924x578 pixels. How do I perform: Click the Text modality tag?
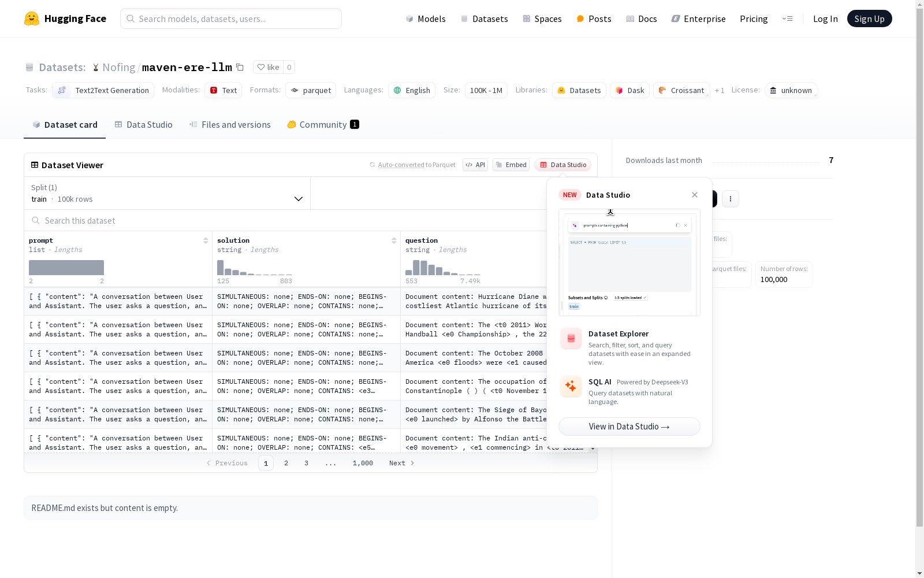(223, 90)
